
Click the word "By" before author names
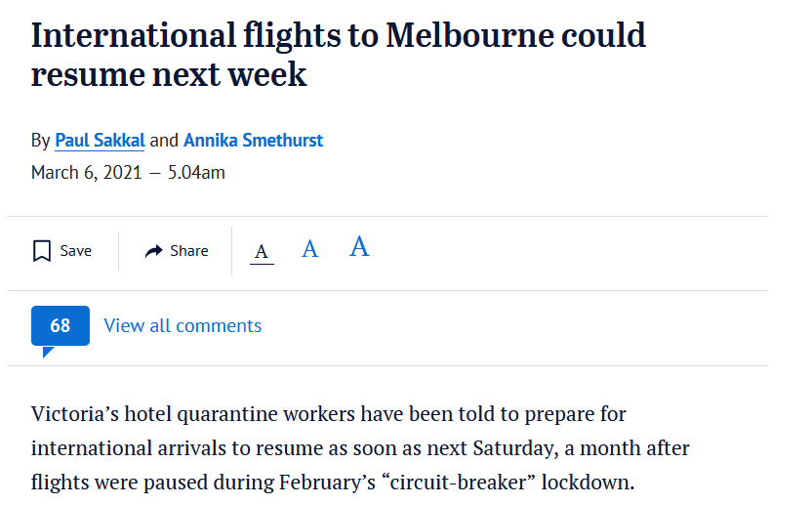click(40, 141)
